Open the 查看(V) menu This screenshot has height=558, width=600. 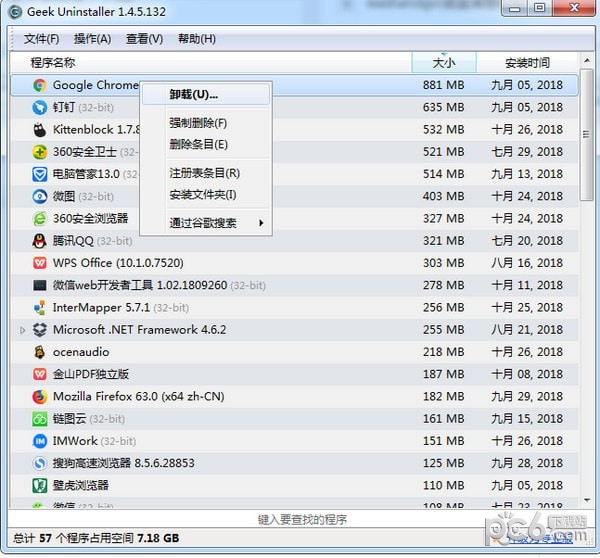tap(144, 39)
